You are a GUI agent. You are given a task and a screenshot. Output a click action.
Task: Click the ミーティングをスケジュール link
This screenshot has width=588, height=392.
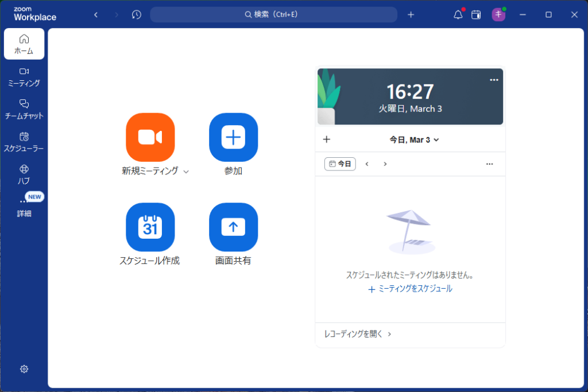coord(410,289)
